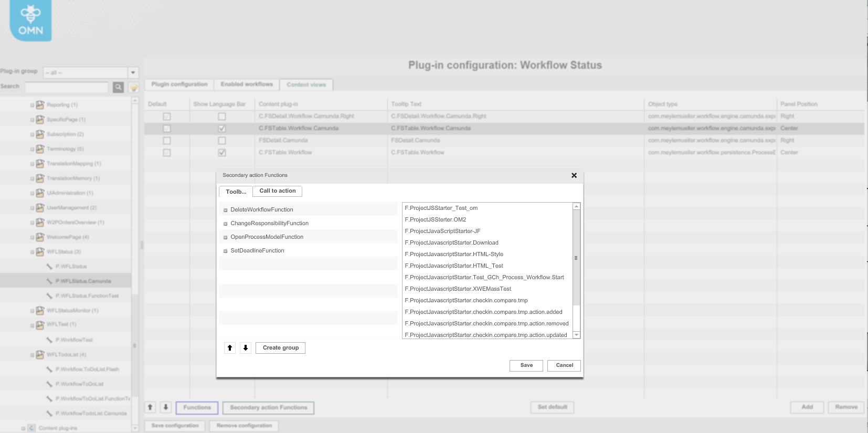Collapse the WFLStatus tree node

(x=32, y=252)
